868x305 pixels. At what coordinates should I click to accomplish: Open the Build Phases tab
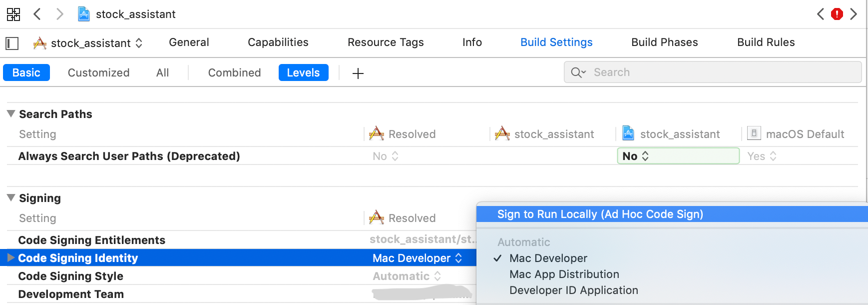(664, 42)
